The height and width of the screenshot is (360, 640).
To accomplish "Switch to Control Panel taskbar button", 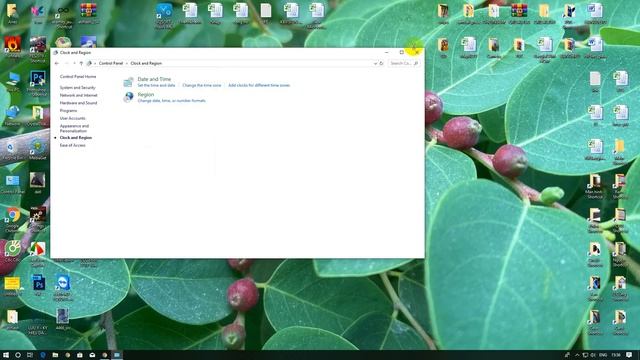I will coord(117,355).
